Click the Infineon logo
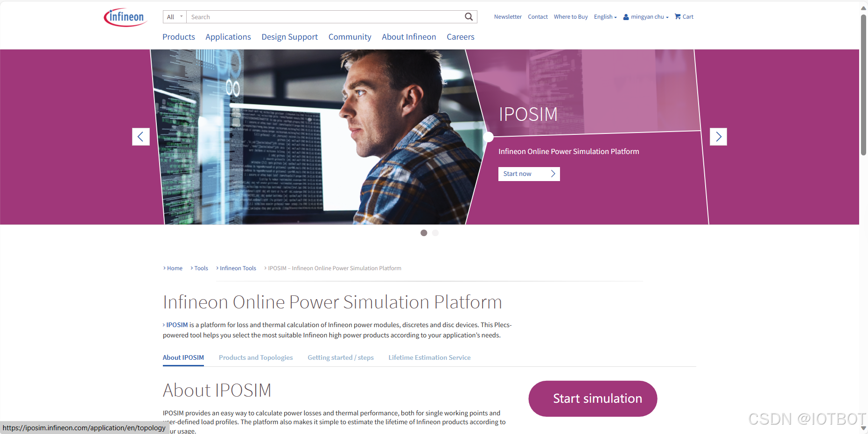Image resolution: width=868 pixels, height=434 pixels. tap(125, 17)
